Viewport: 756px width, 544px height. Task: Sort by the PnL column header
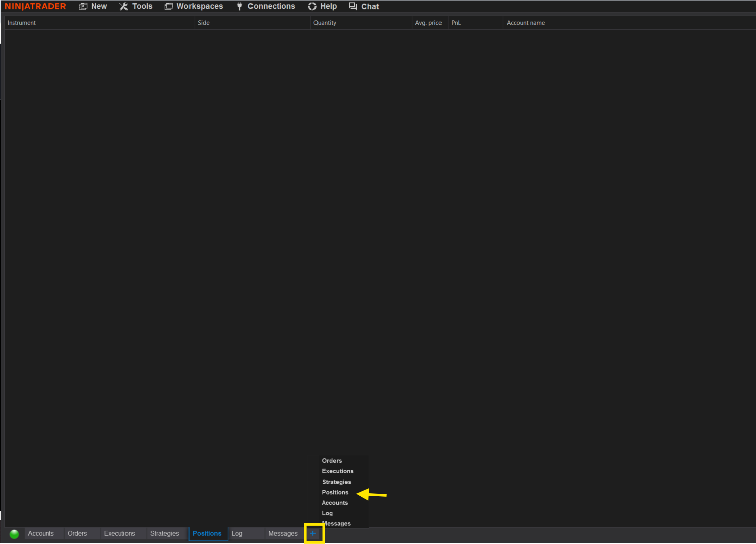coord(475,23)
